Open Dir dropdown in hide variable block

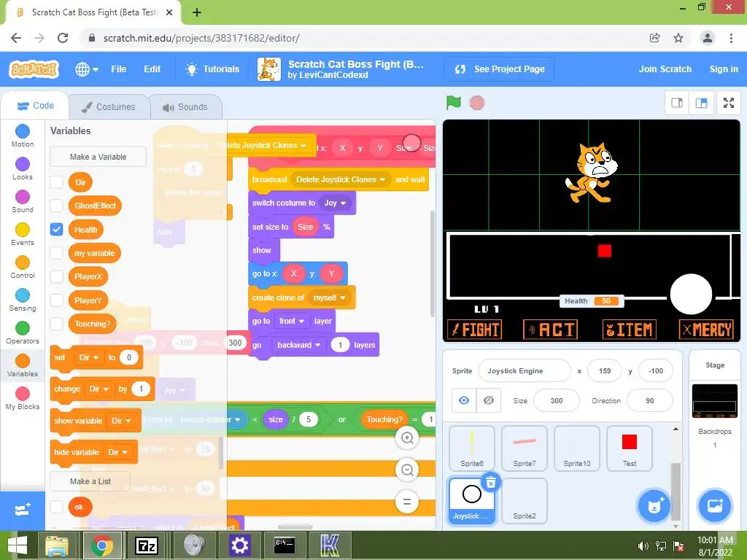tap(117, 452)
